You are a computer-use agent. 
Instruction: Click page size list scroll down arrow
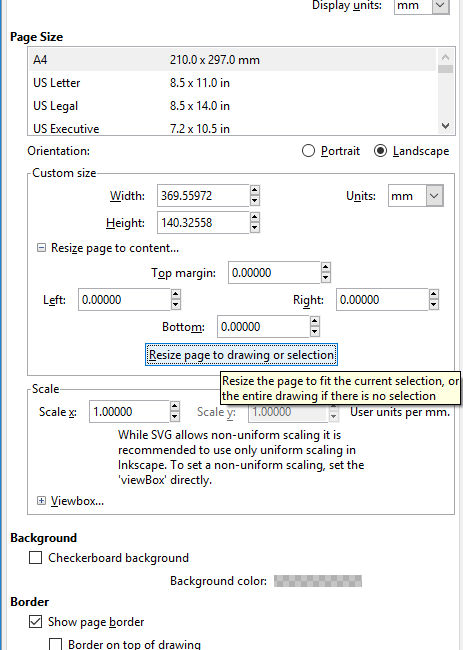446,126
